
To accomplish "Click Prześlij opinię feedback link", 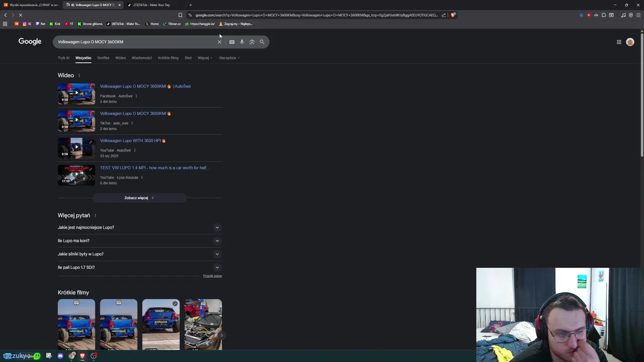I will [x=212, y=276].
